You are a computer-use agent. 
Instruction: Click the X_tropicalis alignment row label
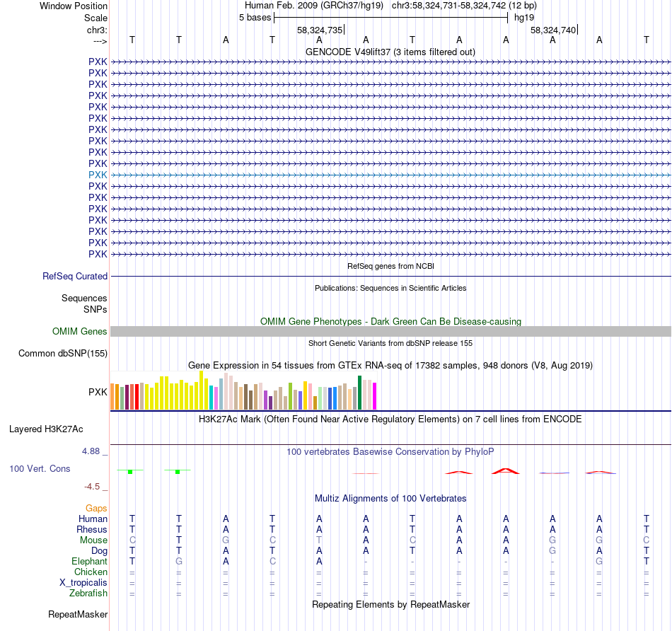pos(83,583)
